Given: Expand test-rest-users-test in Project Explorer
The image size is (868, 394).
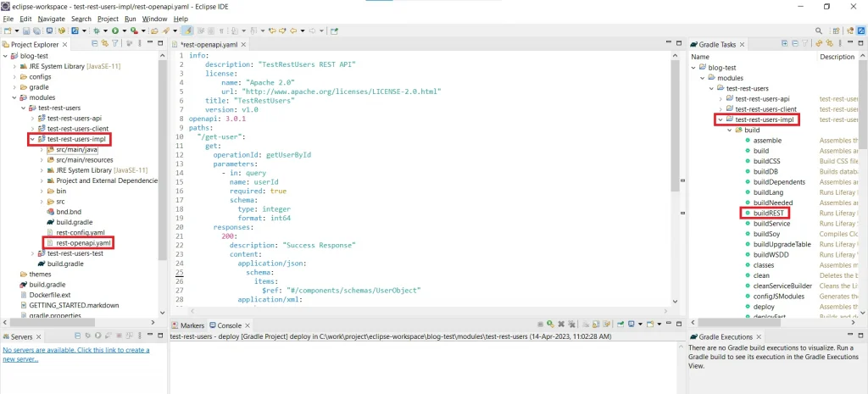Looking at the screenshot, I should click(x=33, y=253).
